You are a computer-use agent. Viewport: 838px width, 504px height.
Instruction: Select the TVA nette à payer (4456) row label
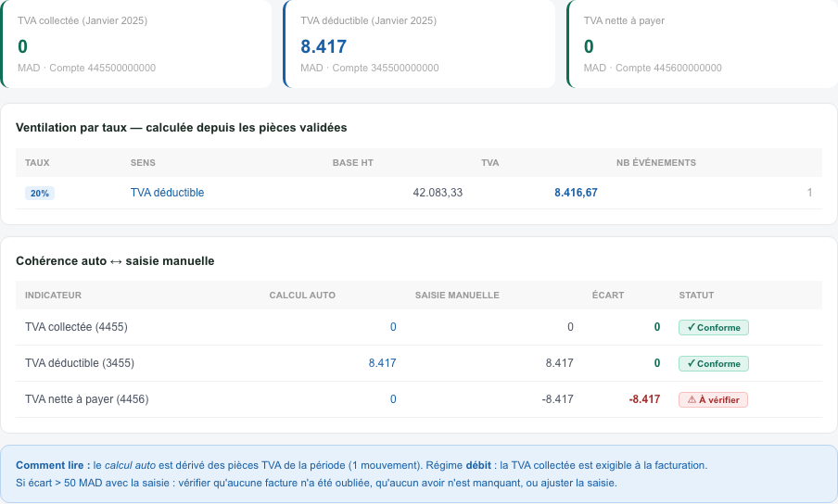coord(86,399)
